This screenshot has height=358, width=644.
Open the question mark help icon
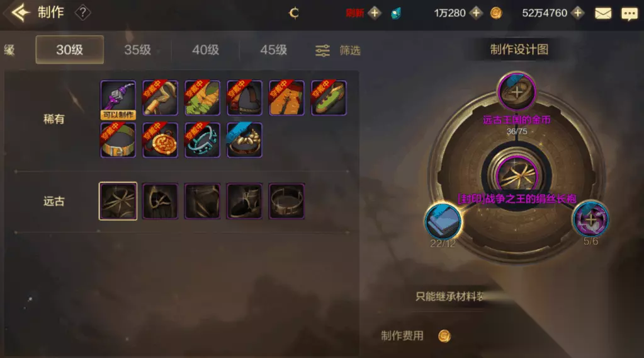82,13
